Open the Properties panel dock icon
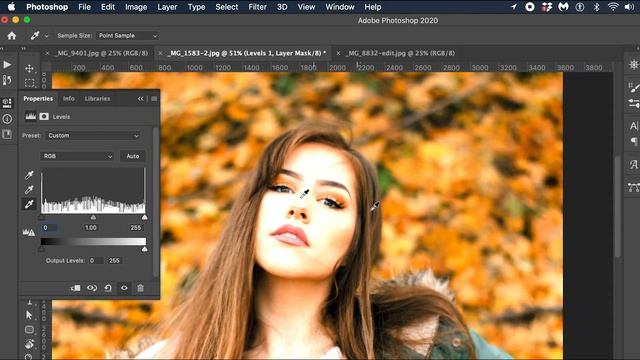Viewport: 640px width, 360px height. pyautogui.click(x=7, y=102)
